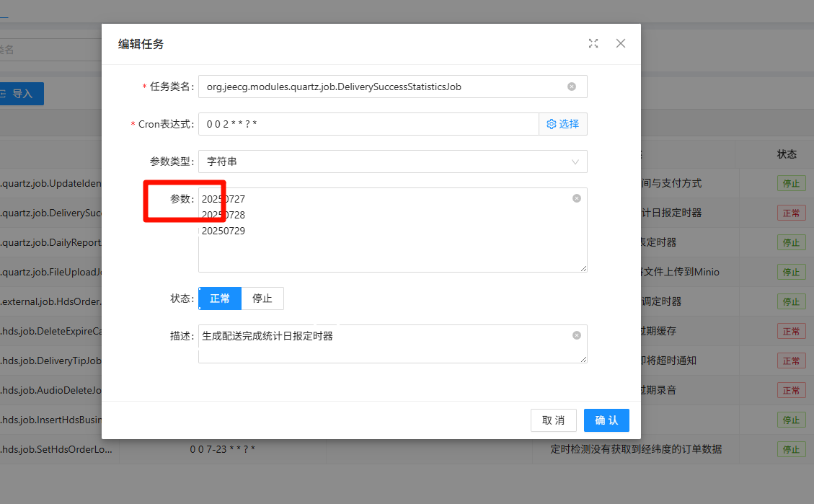
Task: Click the 编辑任务 dialog title
Action: 141,44
